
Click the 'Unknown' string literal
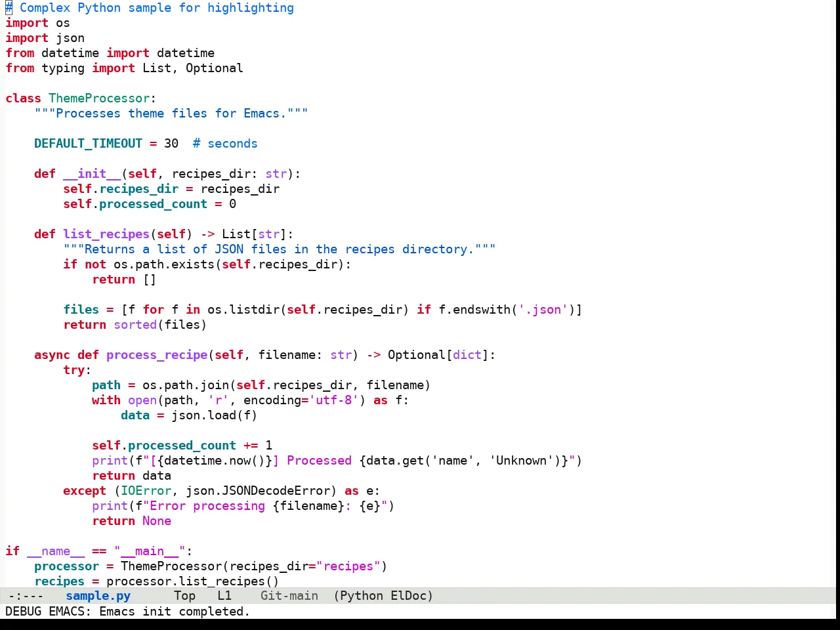pos(522,461)
